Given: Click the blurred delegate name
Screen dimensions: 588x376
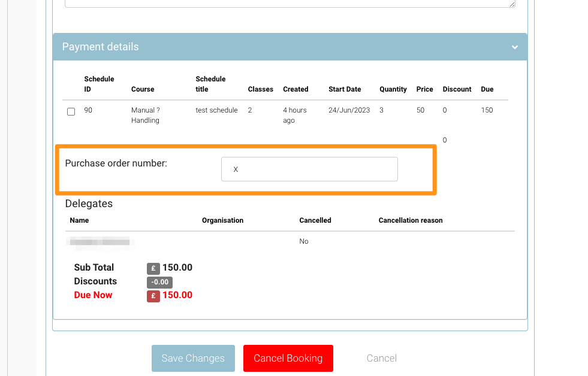Looking at the screenshot, I should [99, 241].
